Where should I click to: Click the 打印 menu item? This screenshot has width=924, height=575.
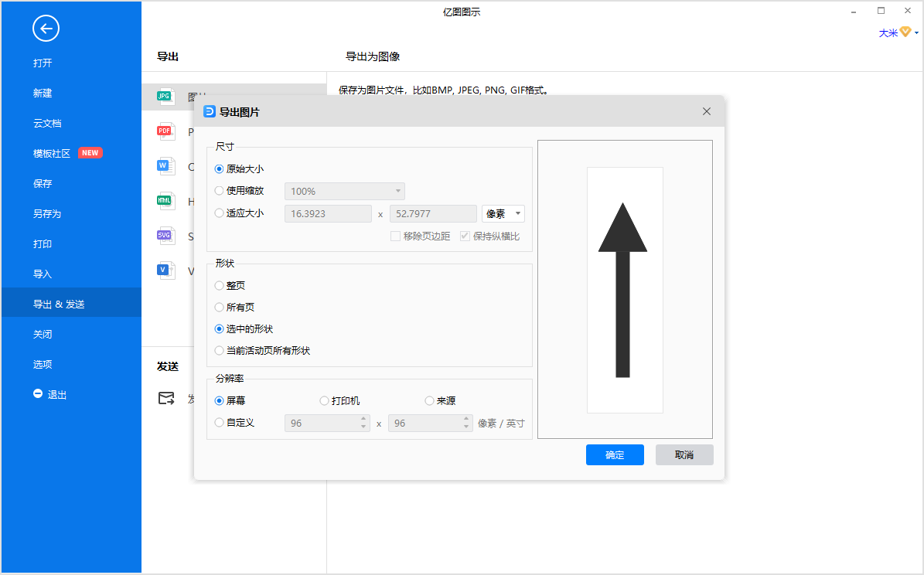click(x=43, y=243)
